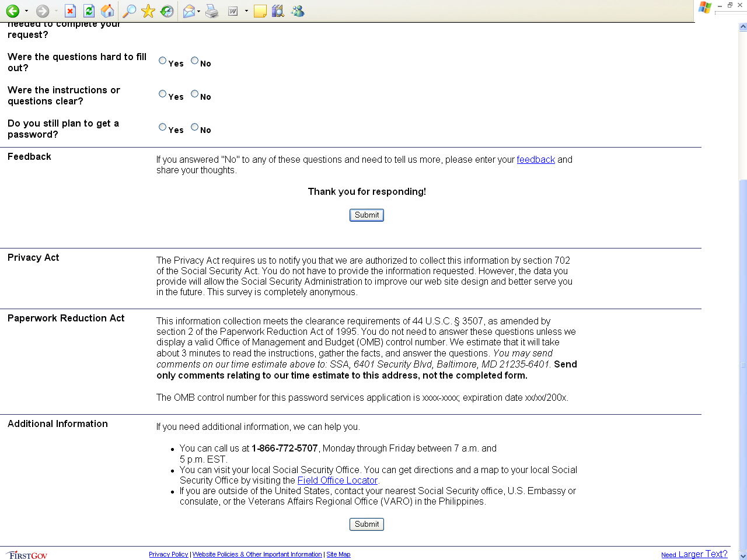Click Submit below 'Thank you for responding!'
Image resolution: width=747 pixels, height=560 pixels.
[x=366, y=215]
